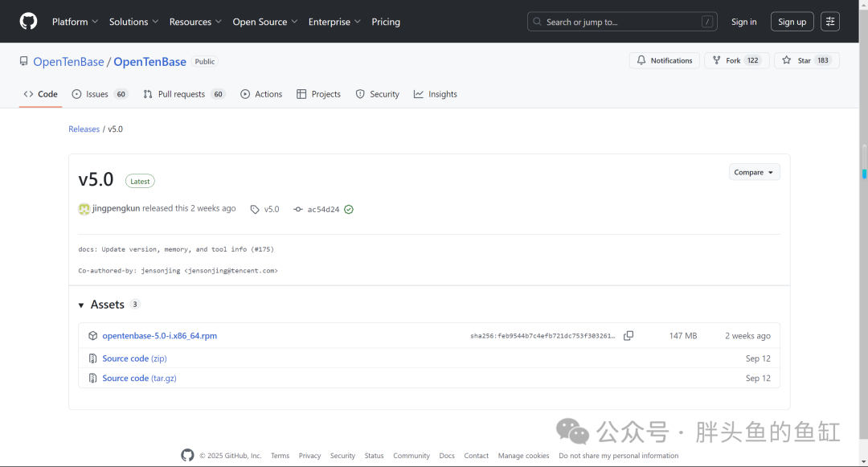This screenshot has width=868, height=467.
Task: Click the file icon beside Source code (zip)
Action: point(93,358)
